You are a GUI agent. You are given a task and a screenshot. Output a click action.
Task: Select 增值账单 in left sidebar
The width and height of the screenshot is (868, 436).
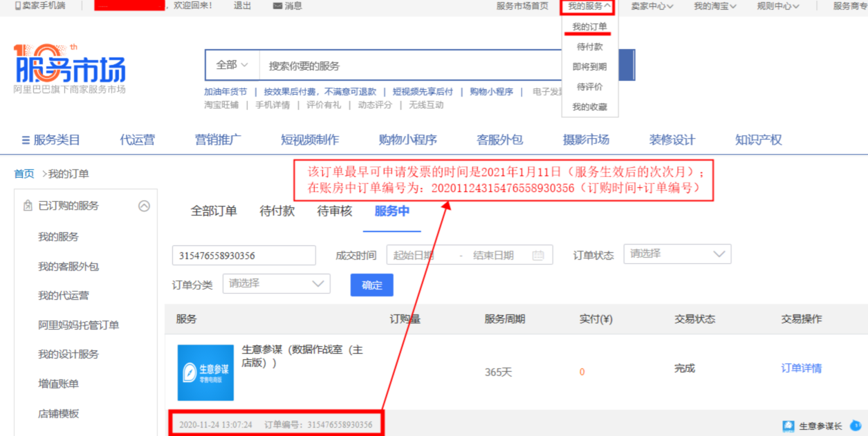(x=58, y=383)
